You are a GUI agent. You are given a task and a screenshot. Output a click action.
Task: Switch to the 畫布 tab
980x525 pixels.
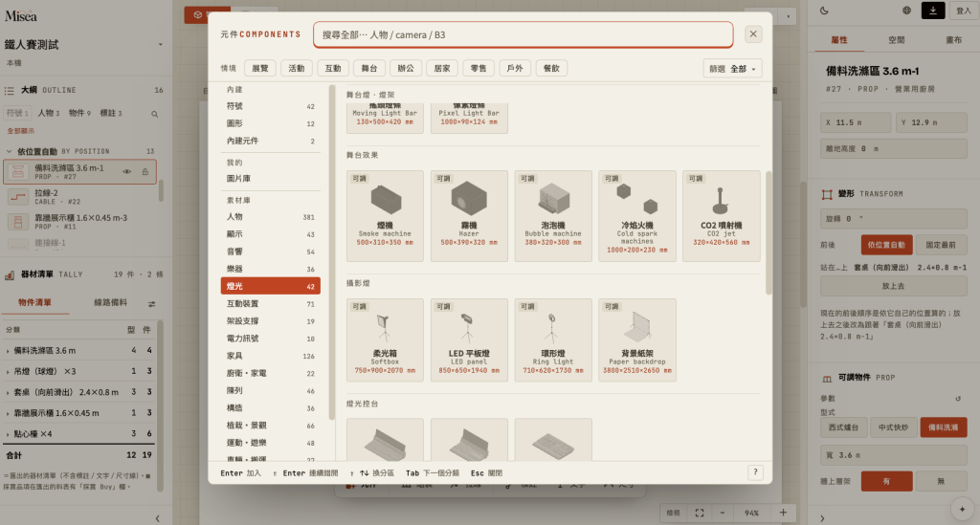(x=953, y=40)
